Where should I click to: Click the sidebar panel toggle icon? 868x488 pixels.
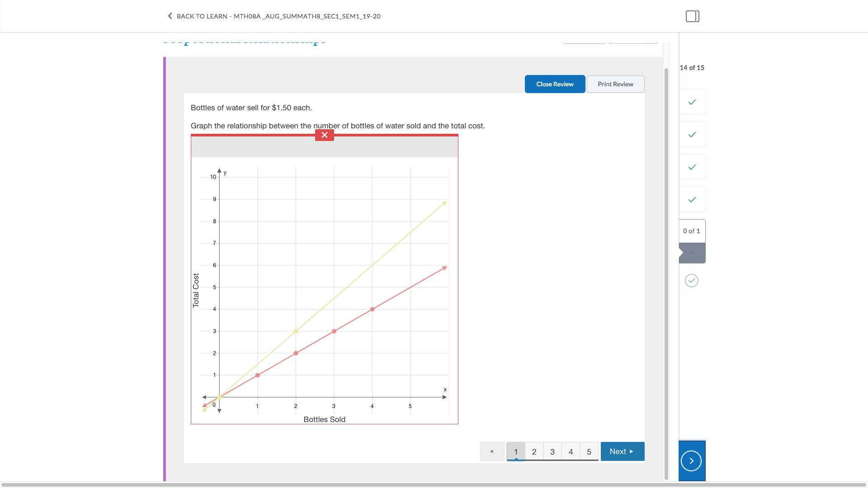[692, 16]
